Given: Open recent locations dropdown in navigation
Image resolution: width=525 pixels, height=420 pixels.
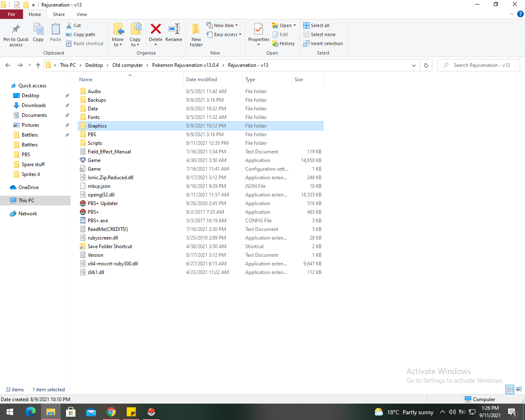Looking at the screenshot, I should click(x=30, y=65).
